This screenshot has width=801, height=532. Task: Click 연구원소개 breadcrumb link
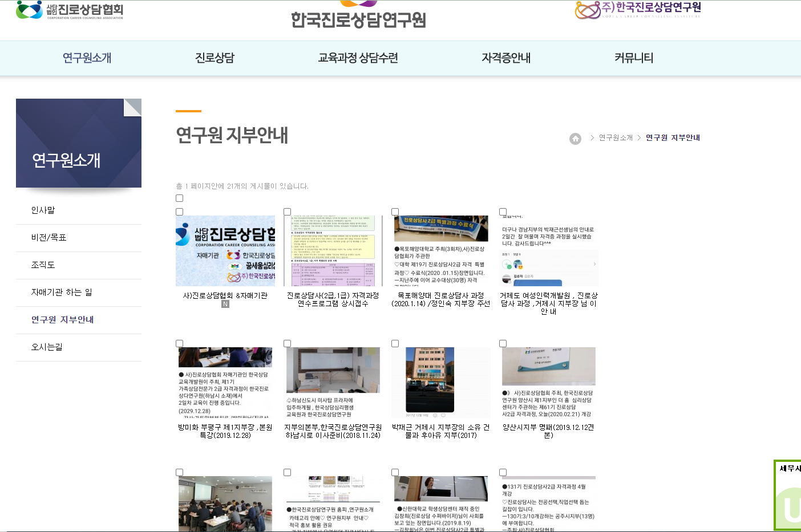616,138
